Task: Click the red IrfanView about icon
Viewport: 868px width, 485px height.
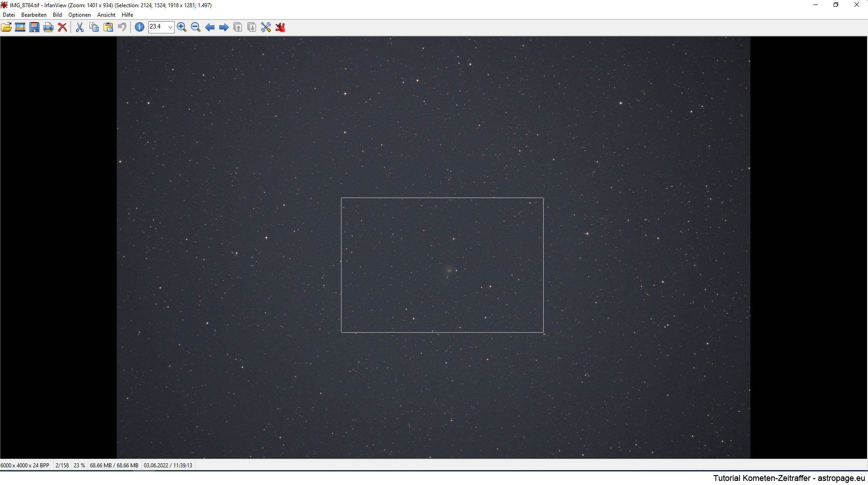Action: point(280,27)
